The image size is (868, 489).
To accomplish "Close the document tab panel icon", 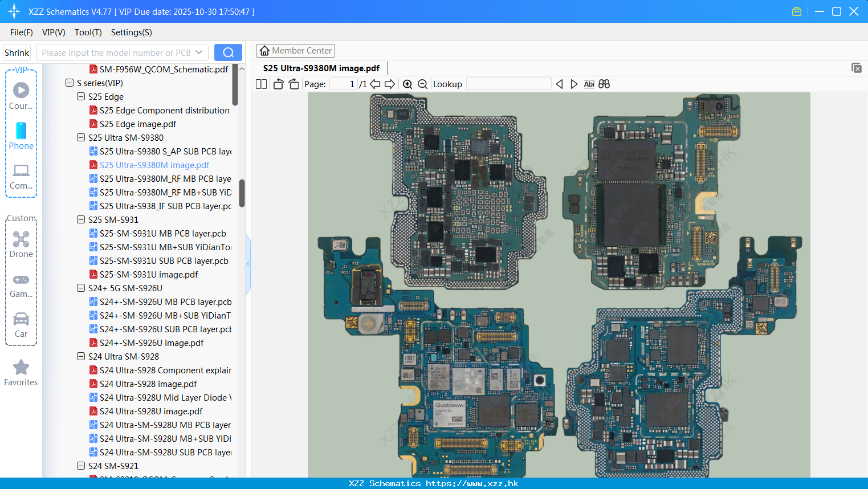I will click(x=856, y=68).
